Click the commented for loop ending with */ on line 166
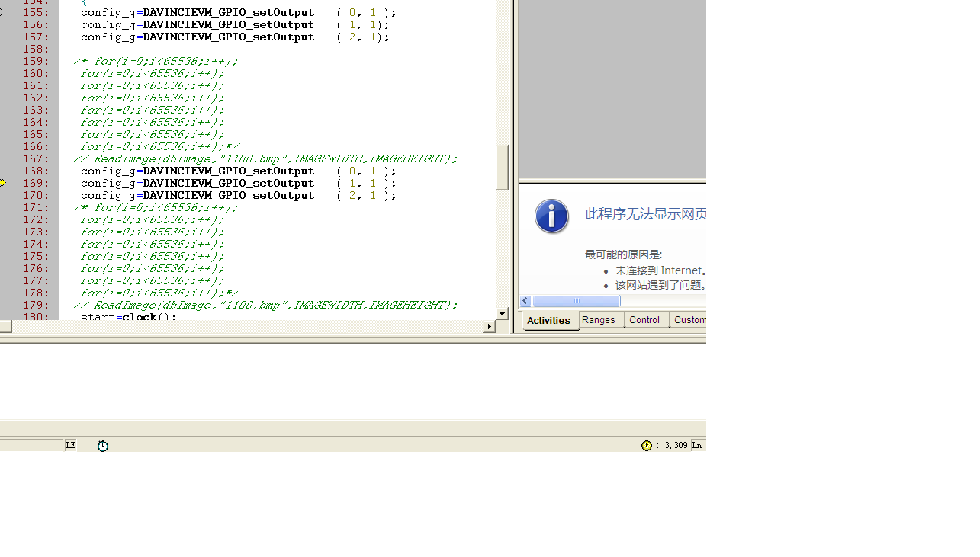This screenshot has height=557, width=980. point(160,147)
